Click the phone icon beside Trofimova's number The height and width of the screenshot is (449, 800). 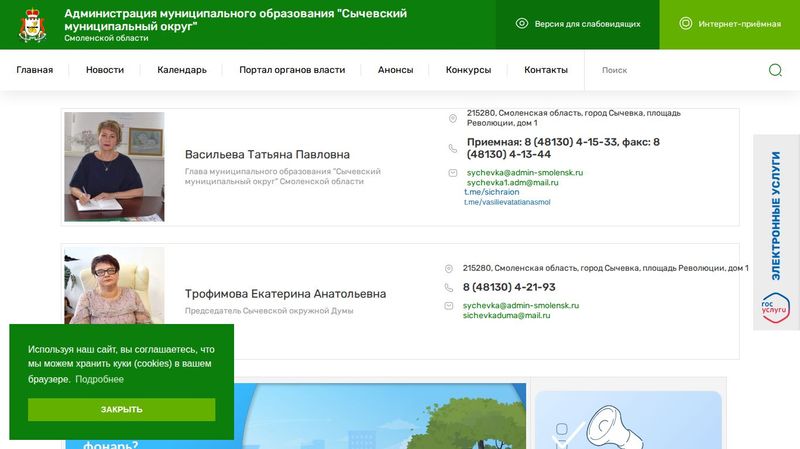click(x=451, y=287)
